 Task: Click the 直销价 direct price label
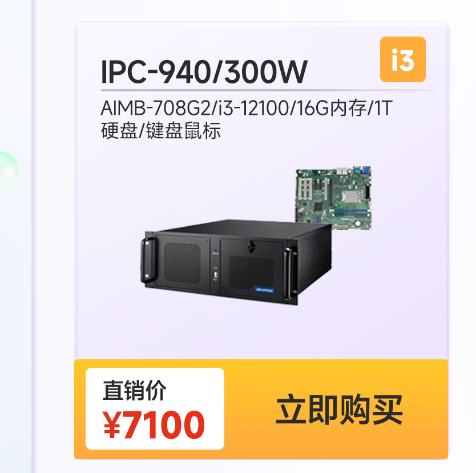(x=135, y=390)
